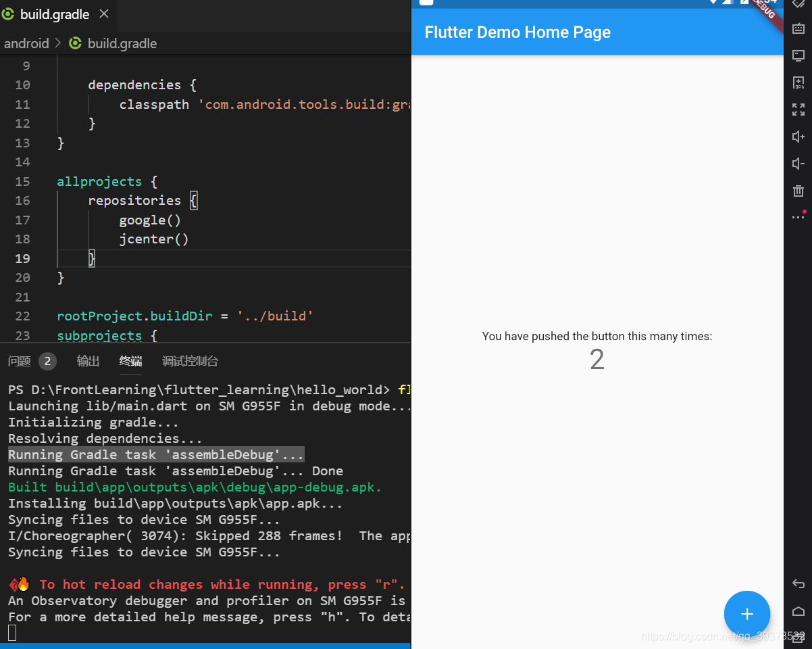812x649 pixels.
Task: Tap the blue plus floating action button
Action: 746,614
